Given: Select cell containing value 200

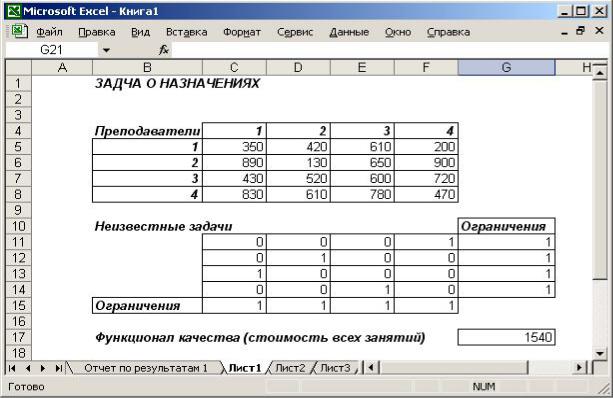Looking at the screenshot, I should pos(426,147).
